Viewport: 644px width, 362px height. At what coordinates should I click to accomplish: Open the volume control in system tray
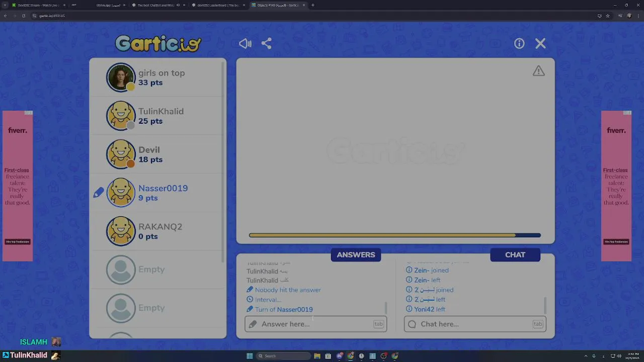point(619,356)
